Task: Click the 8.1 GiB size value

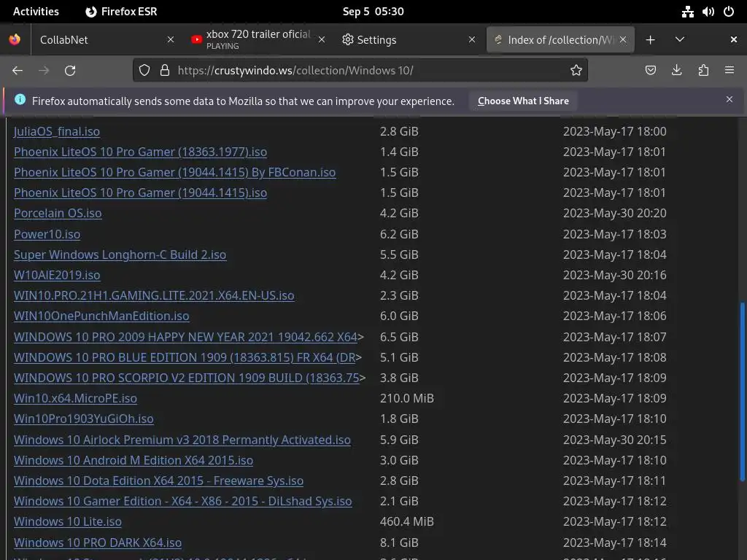Action: click(x=399, y=542)
